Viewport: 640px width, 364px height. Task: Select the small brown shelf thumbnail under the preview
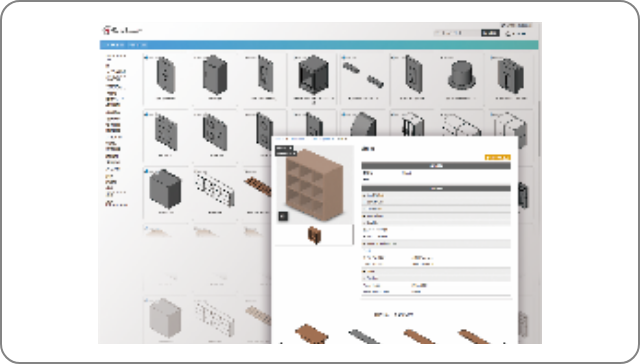(x=314, y=235)
